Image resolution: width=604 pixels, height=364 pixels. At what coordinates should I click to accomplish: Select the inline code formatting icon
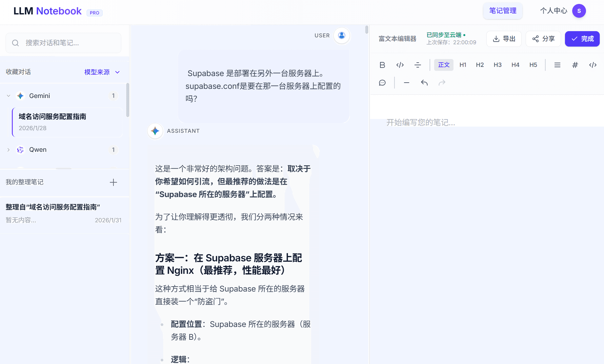(400, 65)
